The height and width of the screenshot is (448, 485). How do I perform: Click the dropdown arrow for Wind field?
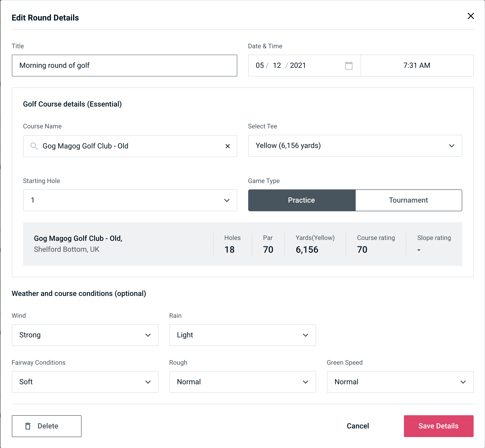[x=149, y=335]
